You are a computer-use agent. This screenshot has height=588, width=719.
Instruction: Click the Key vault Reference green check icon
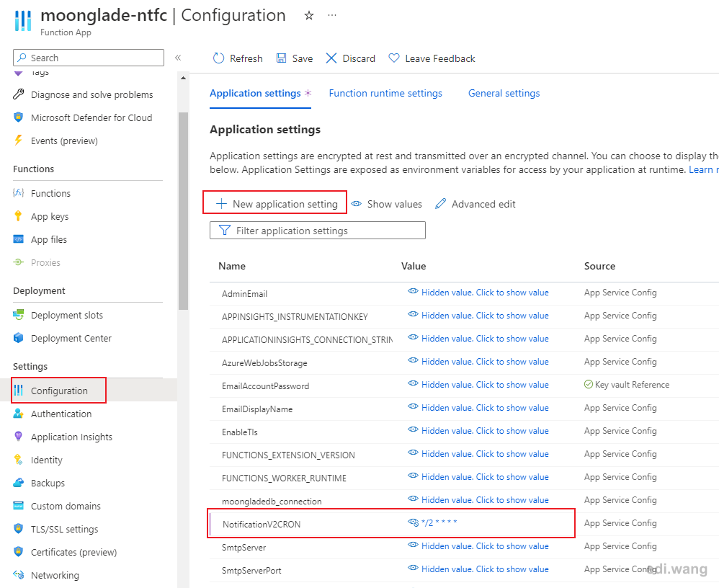(589, 384)
